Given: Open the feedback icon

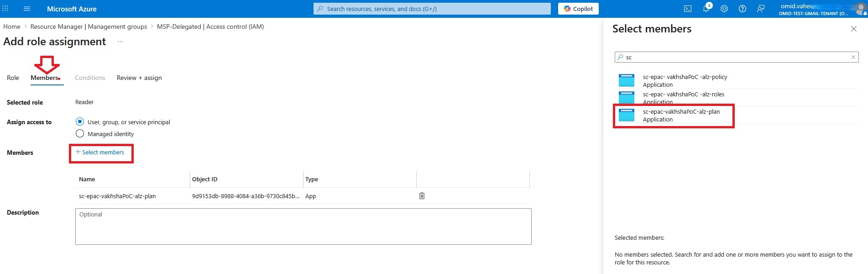Looking at the screenshot, I should point(761,9).
